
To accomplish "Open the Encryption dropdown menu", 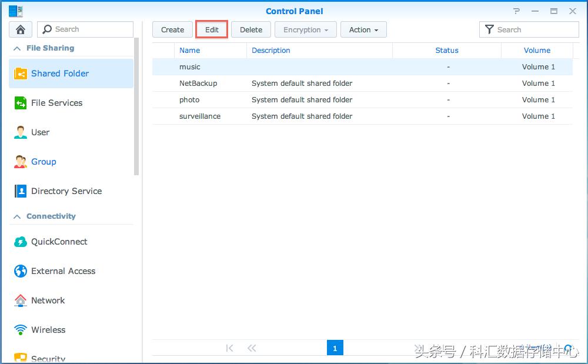I will point(305,30).
